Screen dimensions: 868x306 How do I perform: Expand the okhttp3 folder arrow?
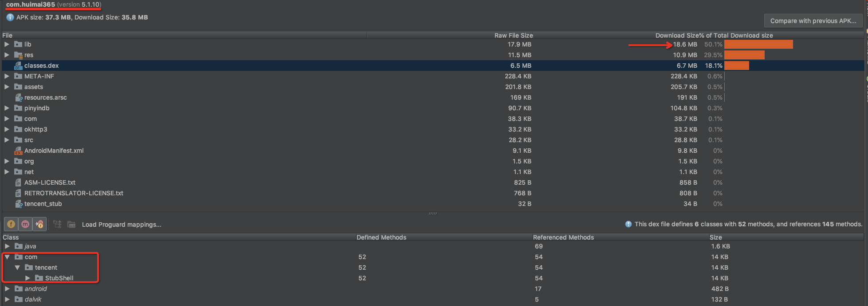[7, 129]
